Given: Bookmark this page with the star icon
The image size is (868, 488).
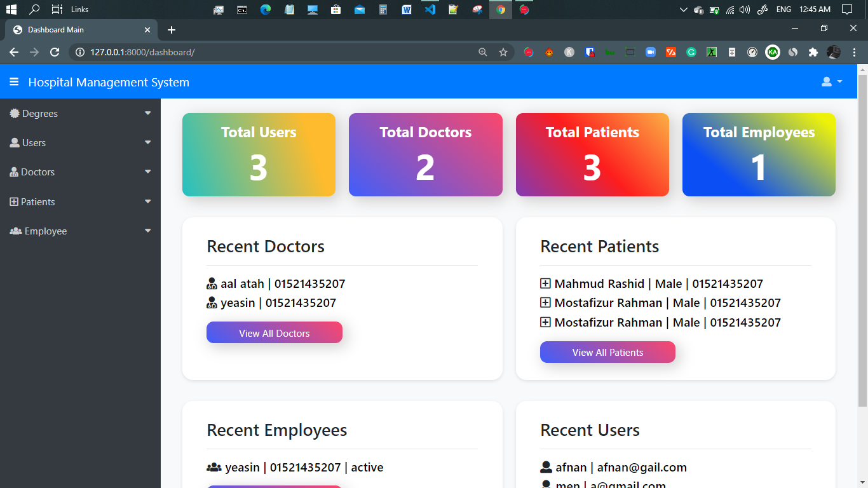Looking at the screenshot, I should (503, 52).
